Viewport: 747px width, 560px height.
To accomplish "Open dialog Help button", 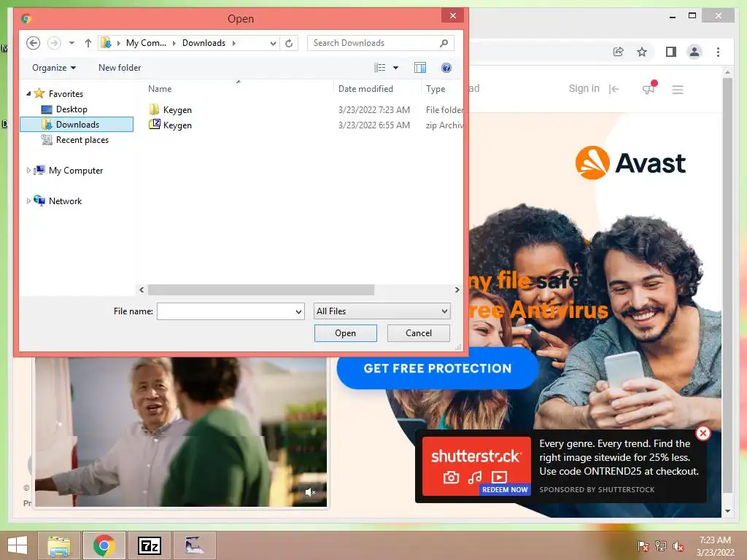I will 446,68.
